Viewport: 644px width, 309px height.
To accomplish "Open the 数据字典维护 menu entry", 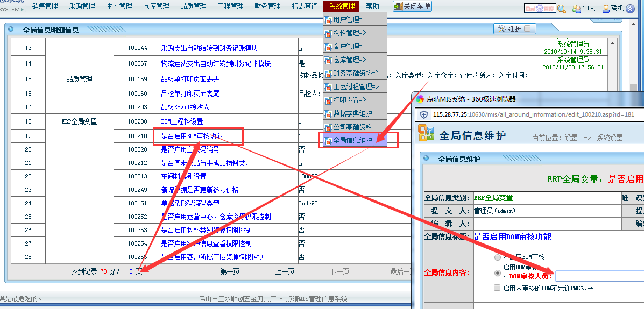I will 352,113.
